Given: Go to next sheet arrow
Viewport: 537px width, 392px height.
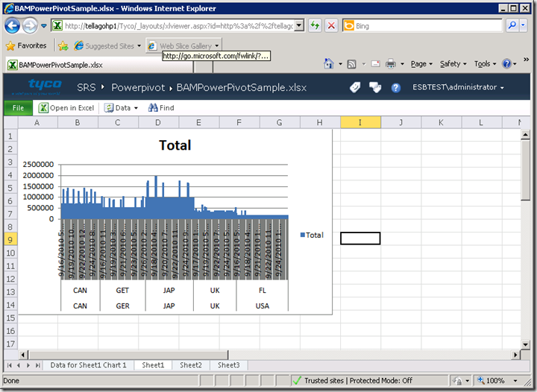Looking at the screenshot, I should pos(28,365).
